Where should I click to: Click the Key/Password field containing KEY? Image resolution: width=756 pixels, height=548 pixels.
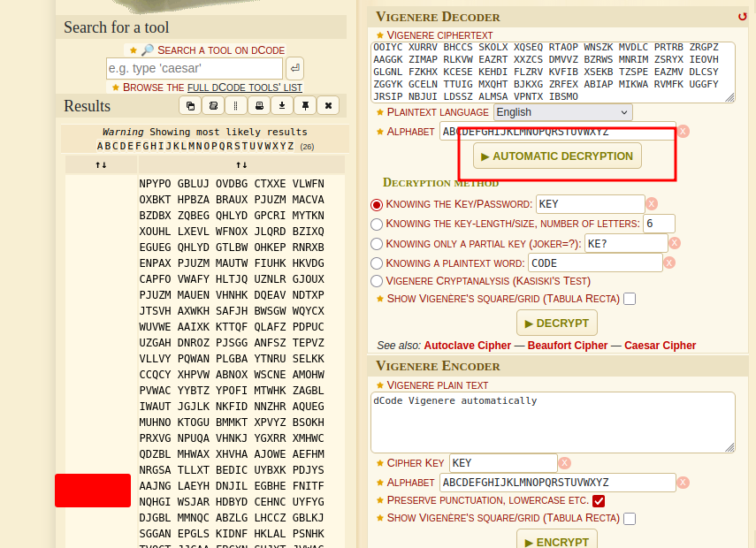pos(590,204)
